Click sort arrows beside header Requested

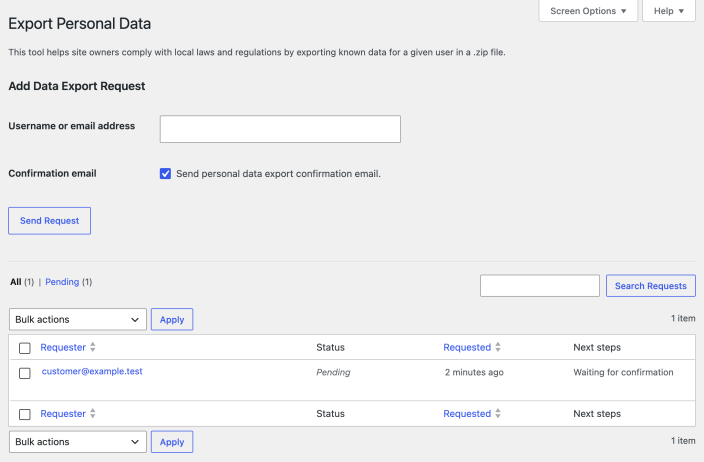498,347
